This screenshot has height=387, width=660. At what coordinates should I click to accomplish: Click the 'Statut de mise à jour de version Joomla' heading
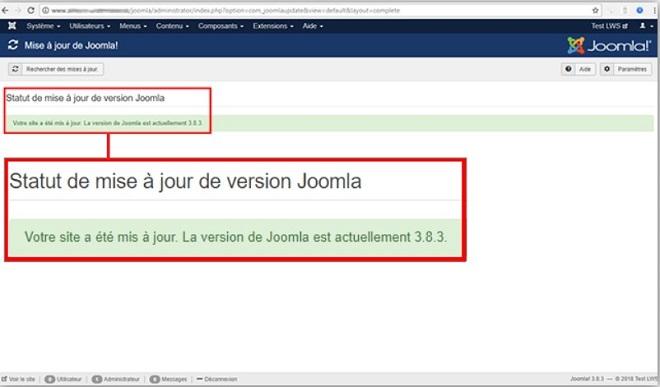[x=85, y=98]
